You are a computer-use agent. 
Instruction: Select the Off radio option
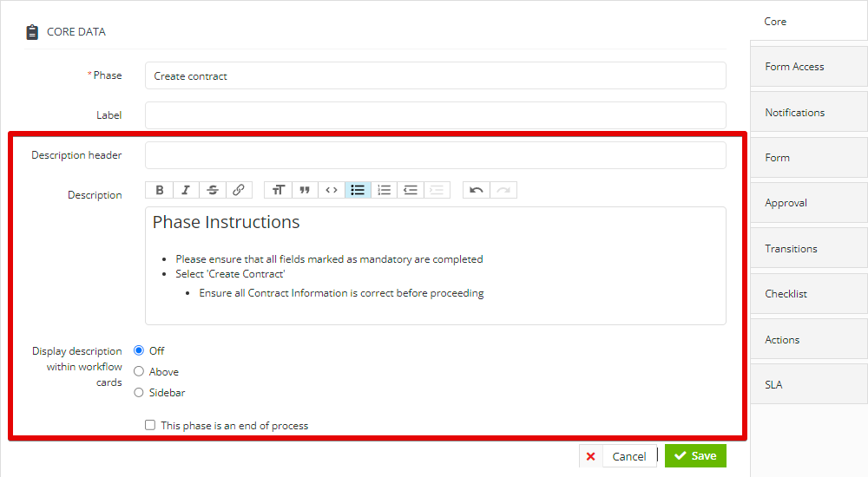click(x=138, y=350)
